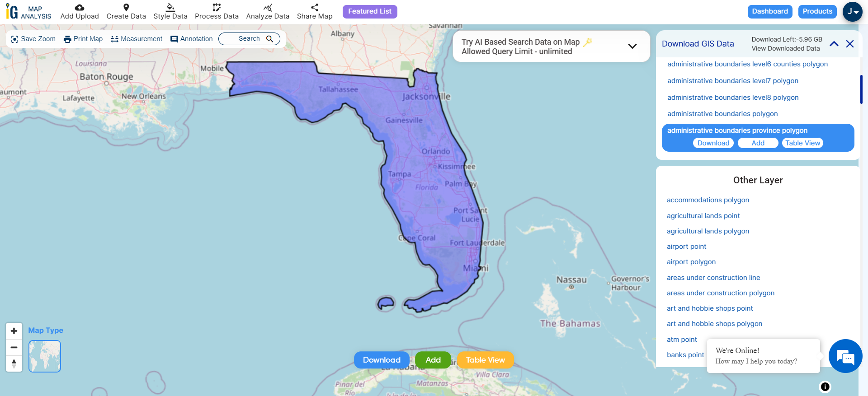Click the map info icon
Screen dimensions: 868x396
pos(825,387)
